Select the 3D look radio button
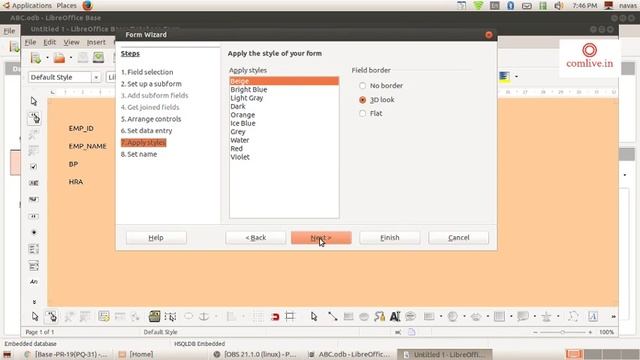Image resolution: width=640 pixels, height=360 pixels. coord(362,100)
